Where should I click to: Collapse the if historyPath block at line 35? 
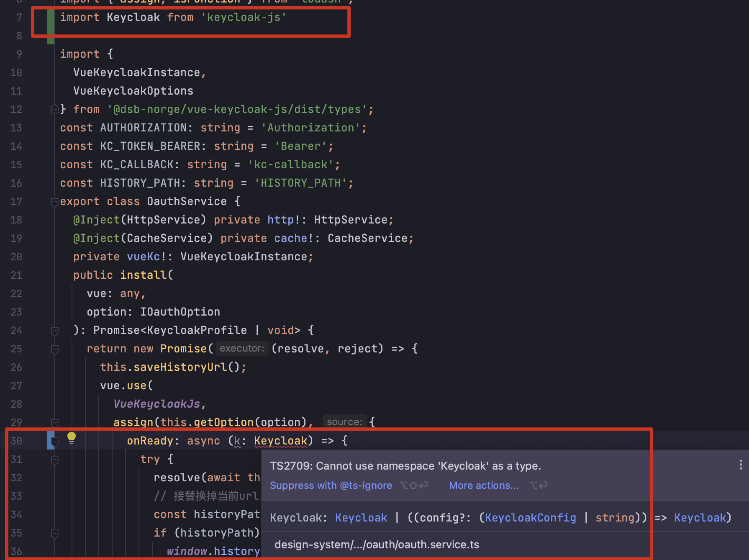pyautogui.click(x=54, y=533)
